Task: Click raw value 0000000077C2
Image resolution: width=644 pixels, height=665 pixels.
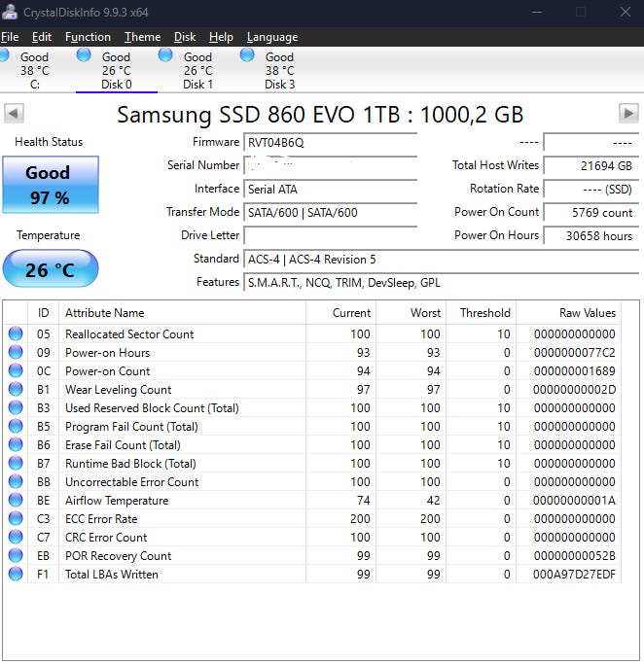Action: coord(574,353)
